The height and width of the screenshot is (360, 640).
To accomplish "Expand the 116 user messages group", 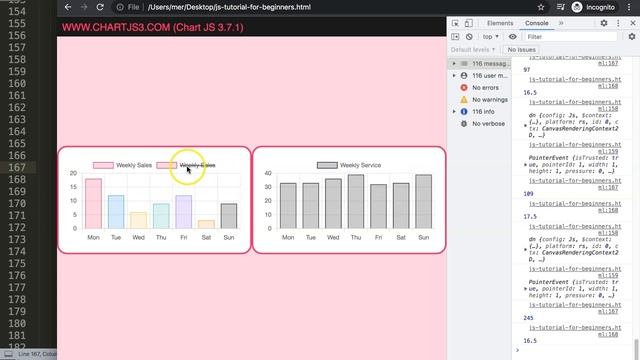I will tap(454, 76).
